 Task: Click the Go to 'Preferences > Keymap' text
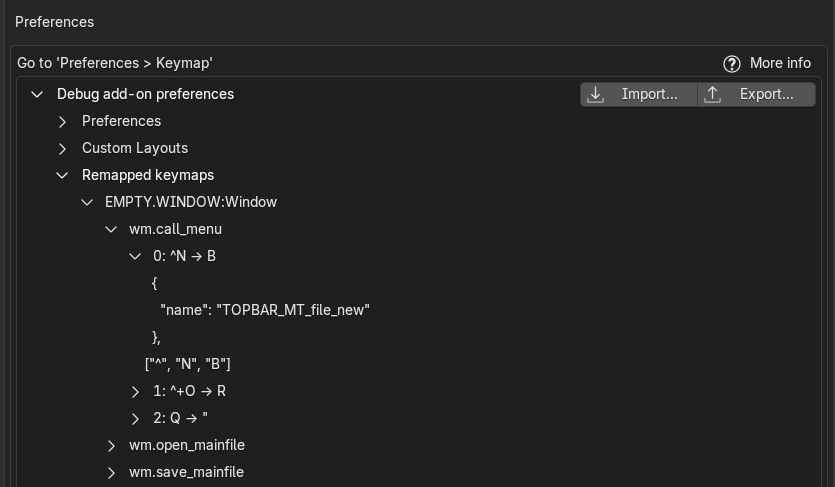115,63
